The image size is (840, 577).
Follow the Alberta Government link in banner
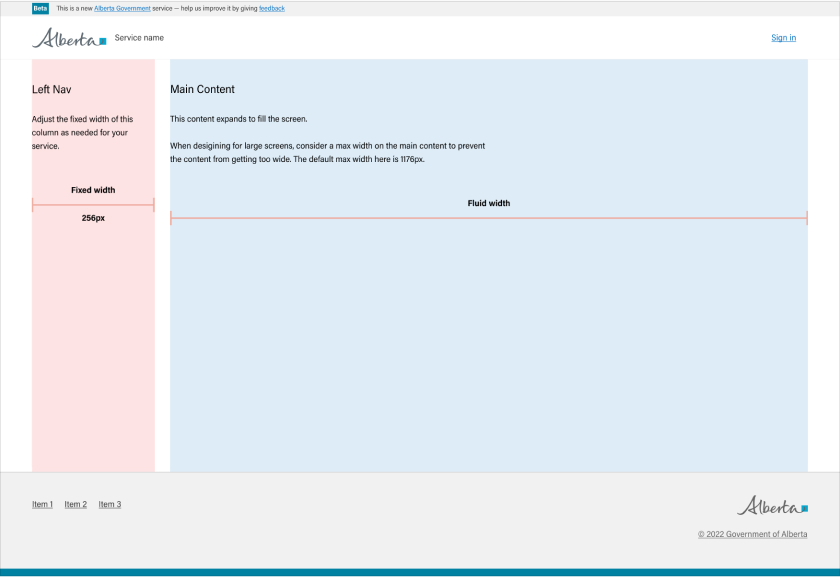(x=122, y=8)
